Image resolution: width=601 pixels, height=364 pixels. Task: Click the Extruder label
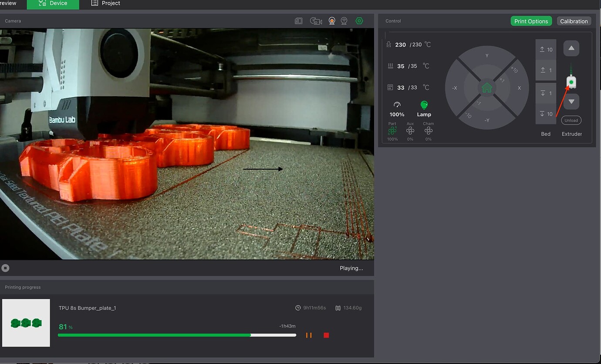point(571,134)
